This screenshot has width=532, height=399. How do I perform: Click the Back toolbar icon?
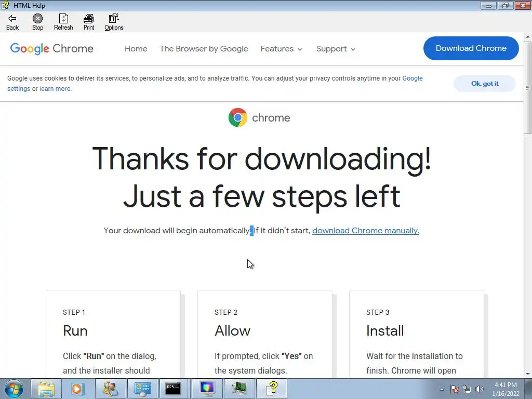pos(12,22)
